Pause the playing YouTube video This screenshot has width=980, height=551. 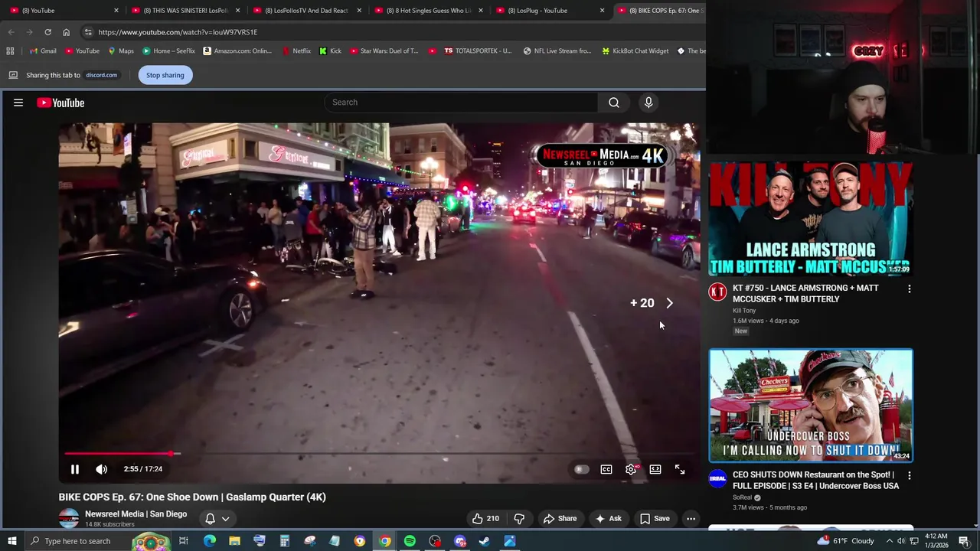[x=75, y=469]
